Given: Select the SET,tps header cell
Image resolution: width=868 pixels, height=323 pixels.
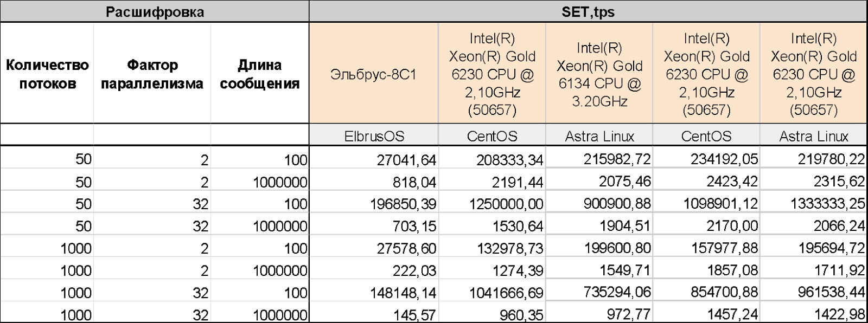Looking at the screenshot, I should [588, 12].
